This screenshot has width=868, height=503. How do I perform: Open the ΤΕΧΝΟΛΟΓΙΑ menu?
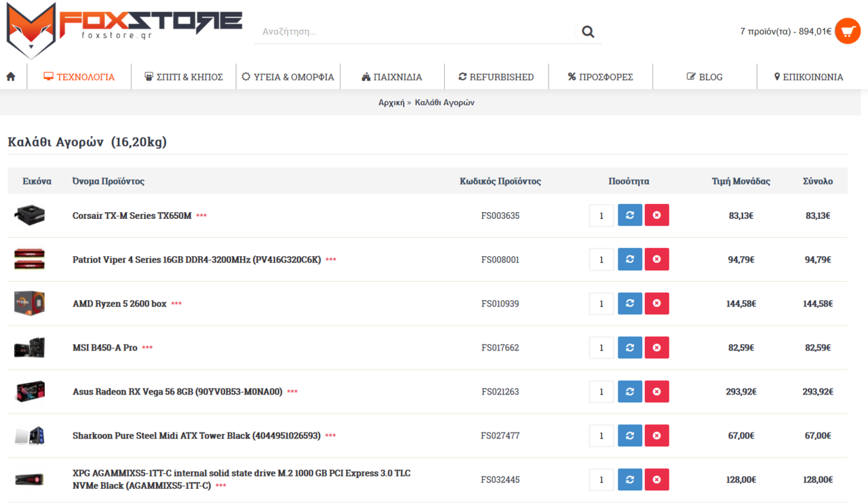79,77
